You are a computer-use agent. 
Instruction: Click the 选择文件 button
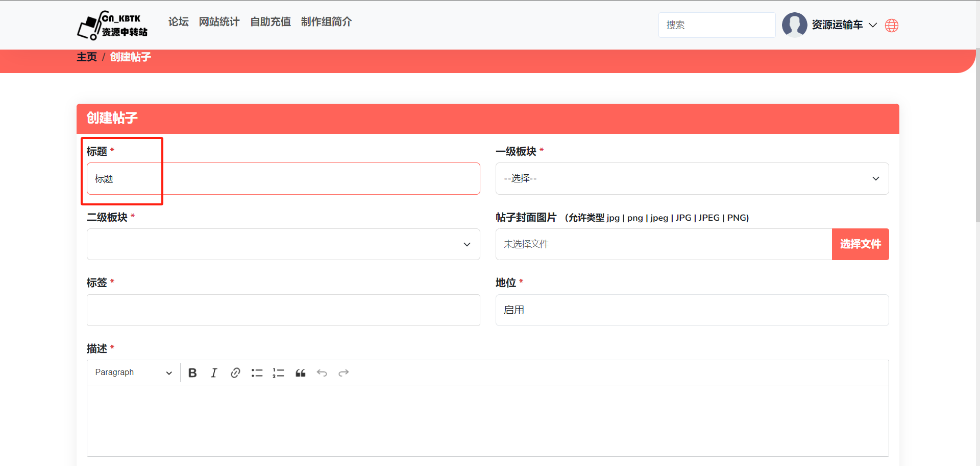[860, 244]
